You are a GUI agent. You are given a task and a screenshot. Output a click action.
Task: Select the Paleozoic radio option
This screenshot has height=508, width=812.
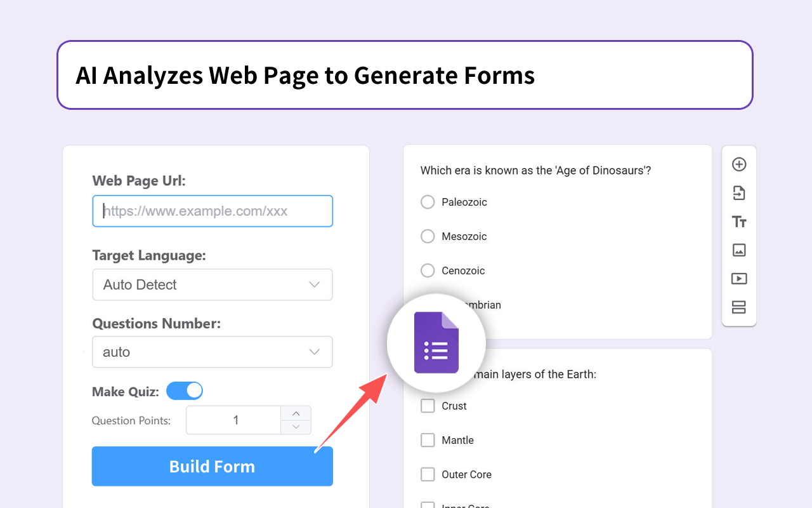tap(428, 202)
